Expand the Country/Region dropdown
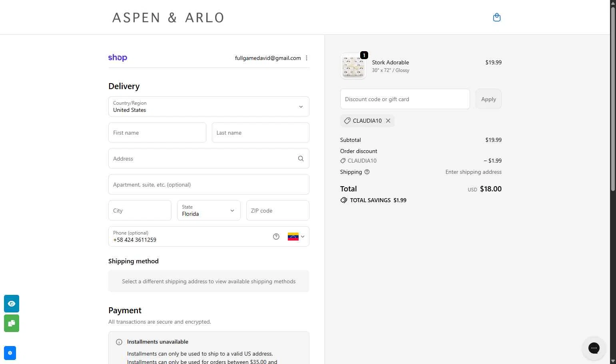This screenshot has height=364, width=616. 209,106
